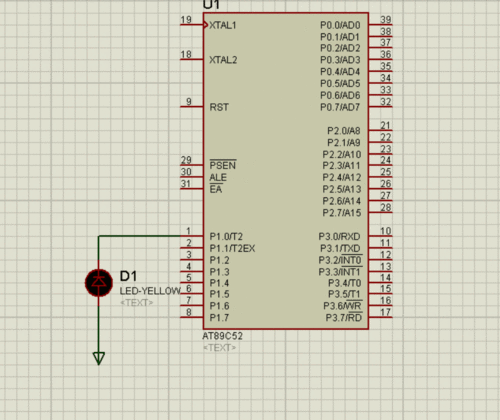Click the P1.1/T2EX pin 2 stub
Screen dimensions: 500x420
(192, 248)
